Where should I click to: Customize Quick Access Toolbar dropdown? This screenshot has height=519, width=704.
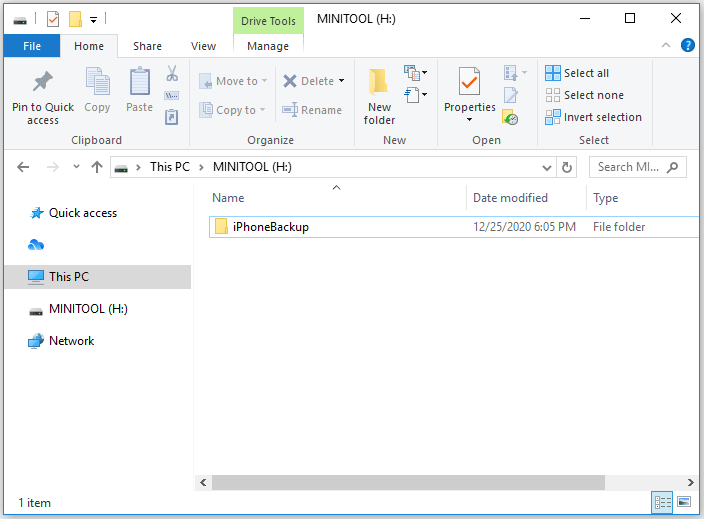[x=93, y=20]
